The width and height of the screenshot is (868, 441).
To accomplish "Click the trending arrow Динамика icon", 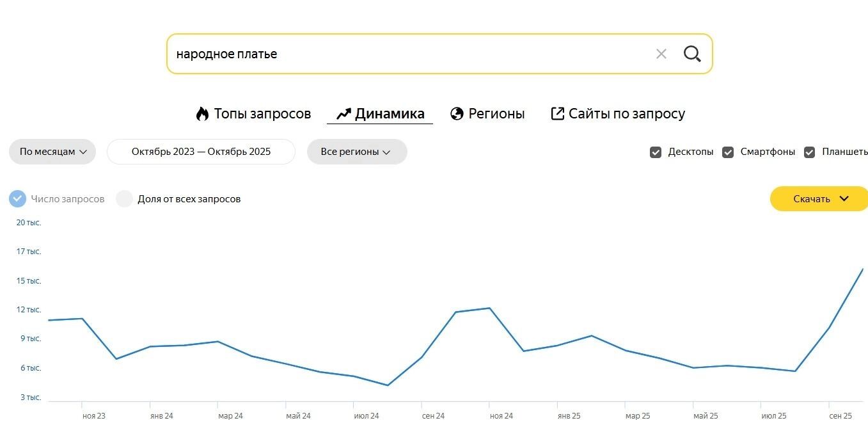I will tap(343, 114).
